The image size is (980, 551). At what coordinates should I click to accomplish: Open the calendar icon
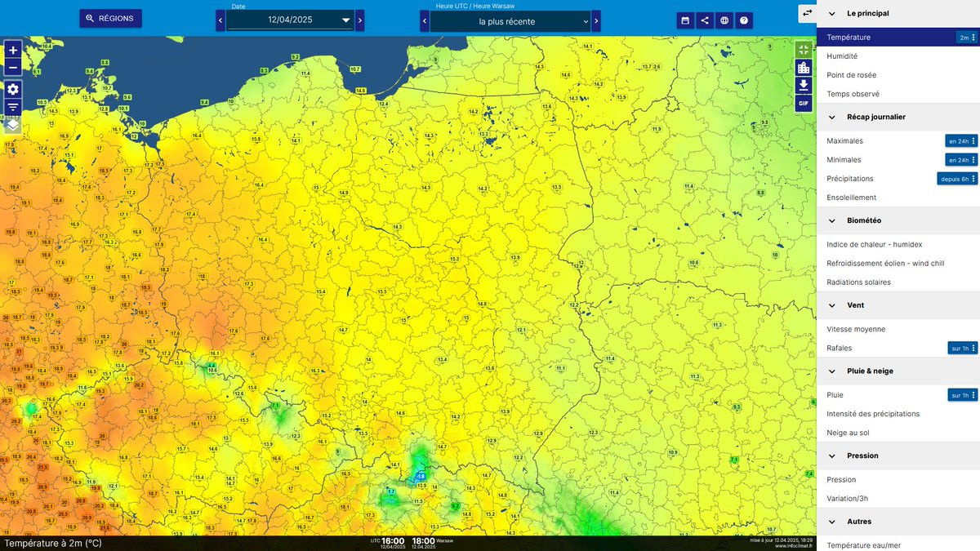coord(685,20)
